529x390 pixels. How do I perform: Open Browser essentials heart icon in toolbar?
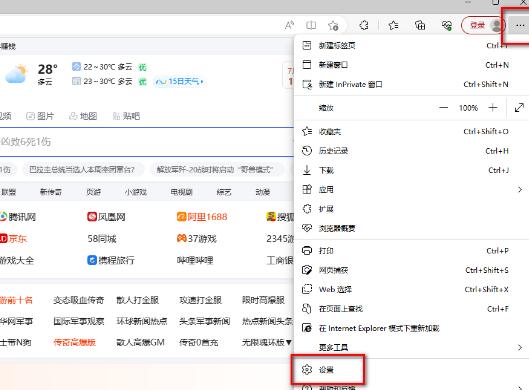click(447, 25)
